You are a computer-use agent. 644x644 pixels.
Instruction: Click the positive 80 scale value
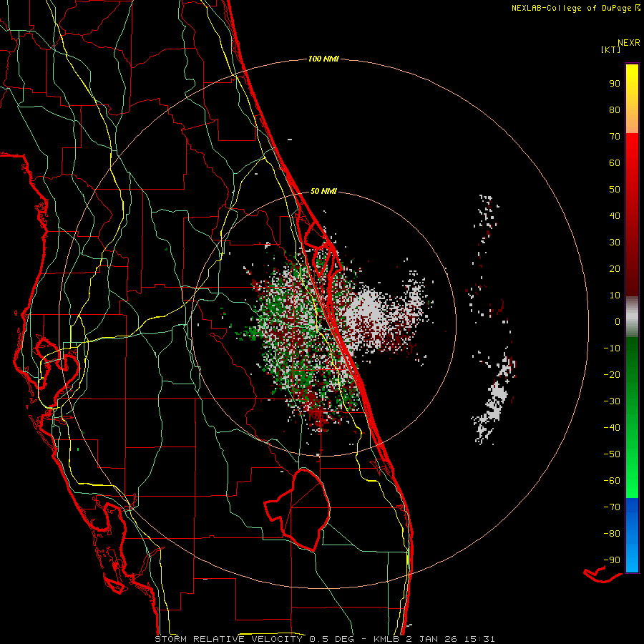click(x=615, y=110)
